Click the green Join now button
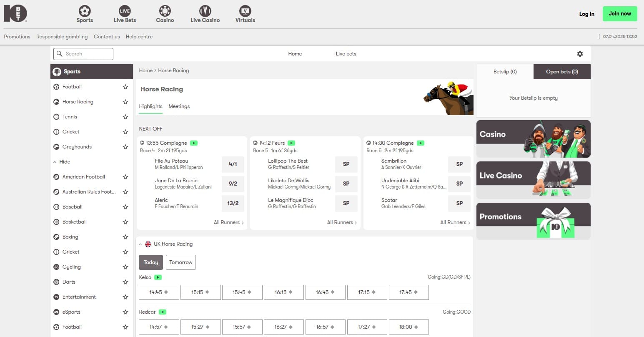Screen dimensions: 644x337 pos(620,14)
